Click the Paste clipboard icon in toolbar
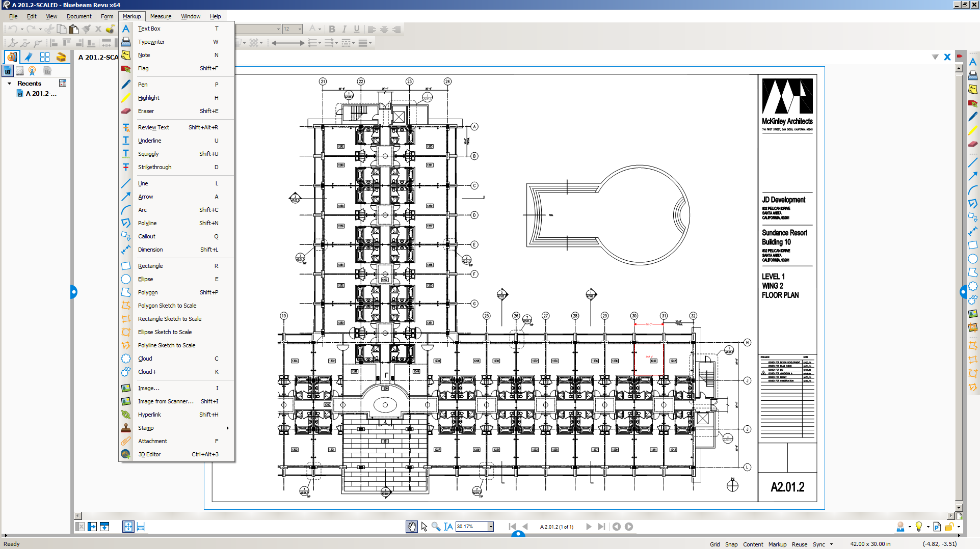The width and height of the screenshot is (980, 549). tap(74, 29)
